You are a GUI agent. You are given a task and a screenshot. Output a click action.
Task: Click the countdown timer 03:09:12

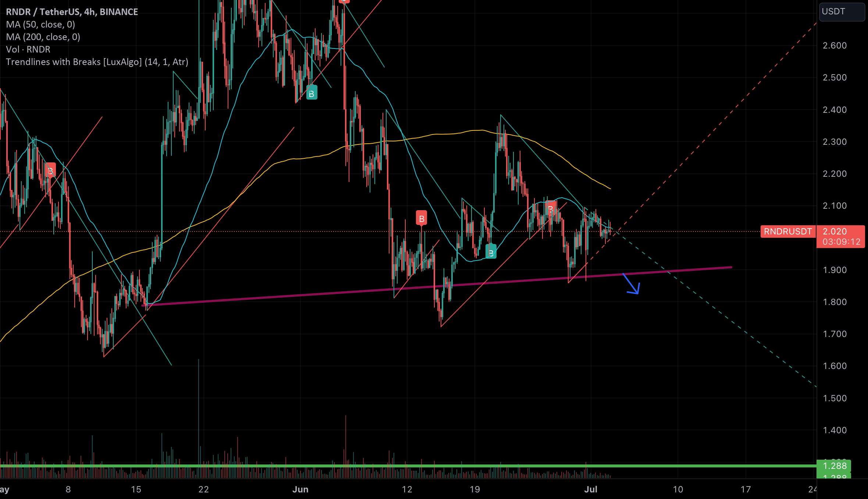pos(842,242)
